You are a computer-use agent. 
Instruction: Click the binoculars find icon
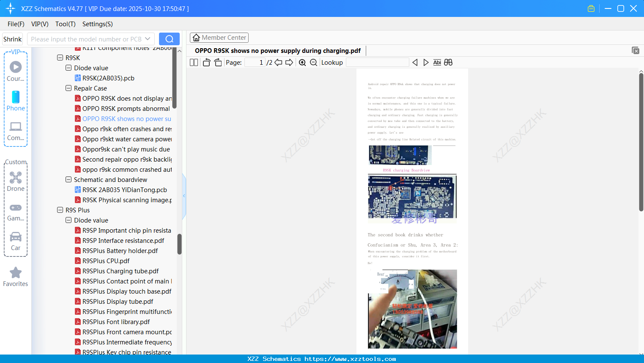[448, 63]
